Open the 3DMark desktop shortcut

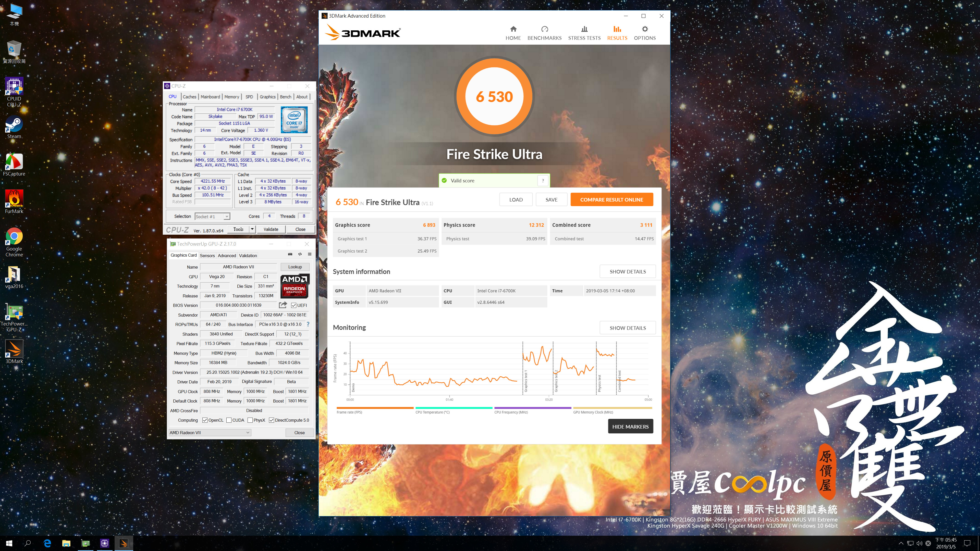[x=14, y=351]
